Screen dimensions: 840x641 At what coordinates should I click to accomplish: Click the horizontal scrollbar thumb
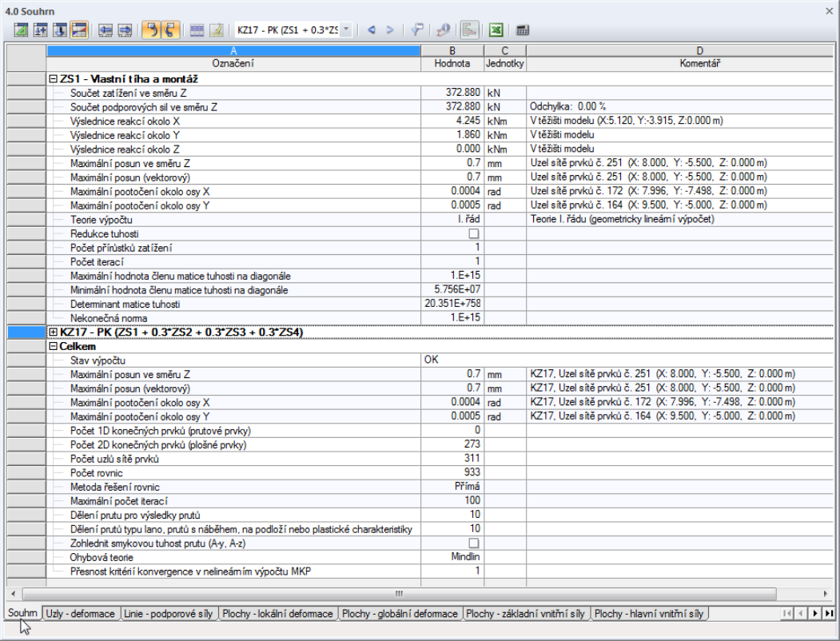point(399,593)
